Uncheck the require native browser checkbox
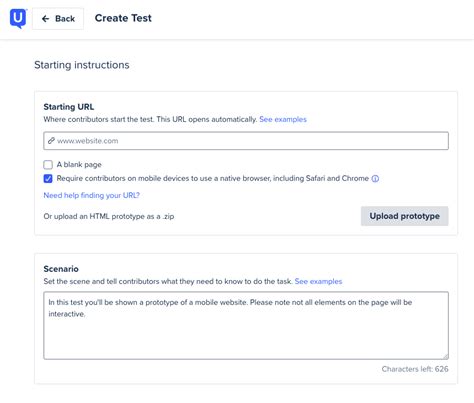 click(48, 179)
